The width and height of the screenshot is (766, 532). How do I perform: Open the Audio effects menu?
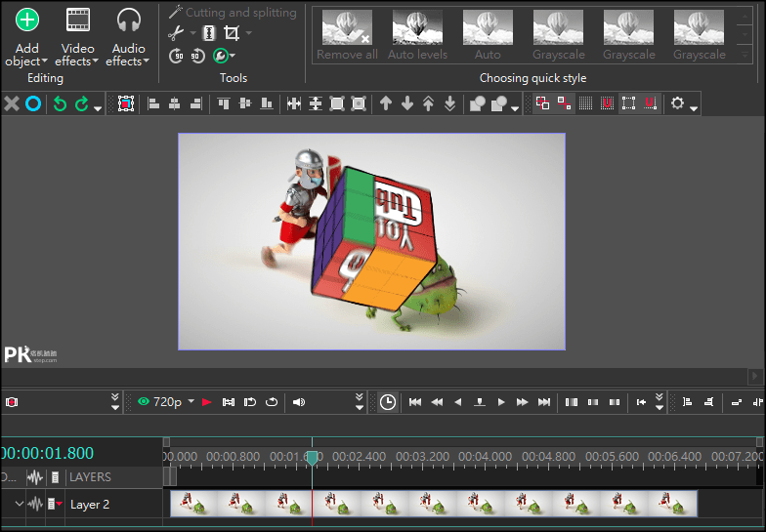(128, 37)
